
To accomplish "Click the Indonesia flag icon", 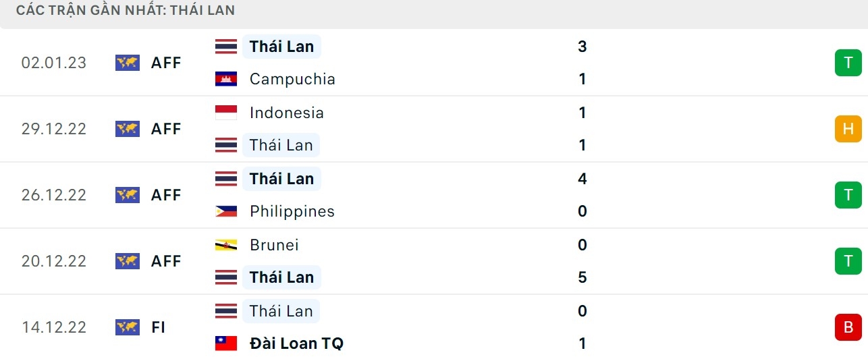I will tap(226, 113).
